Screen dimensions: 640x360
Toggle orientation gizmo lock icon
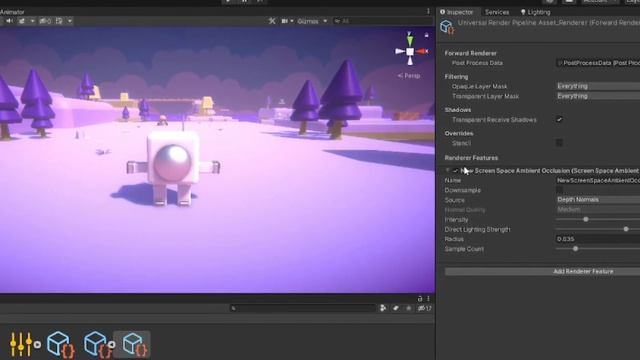[427, 35]
